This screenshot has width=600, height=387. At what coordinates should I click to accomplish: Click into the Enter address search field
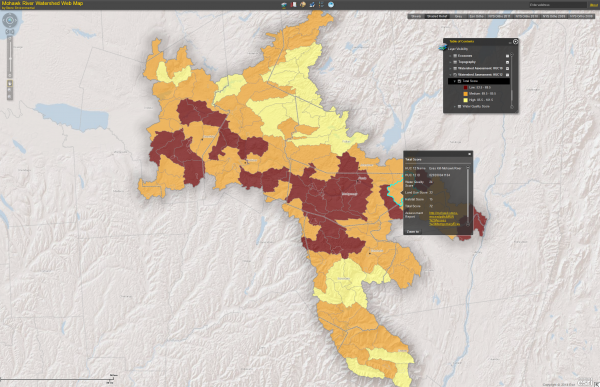coord(557,5)
